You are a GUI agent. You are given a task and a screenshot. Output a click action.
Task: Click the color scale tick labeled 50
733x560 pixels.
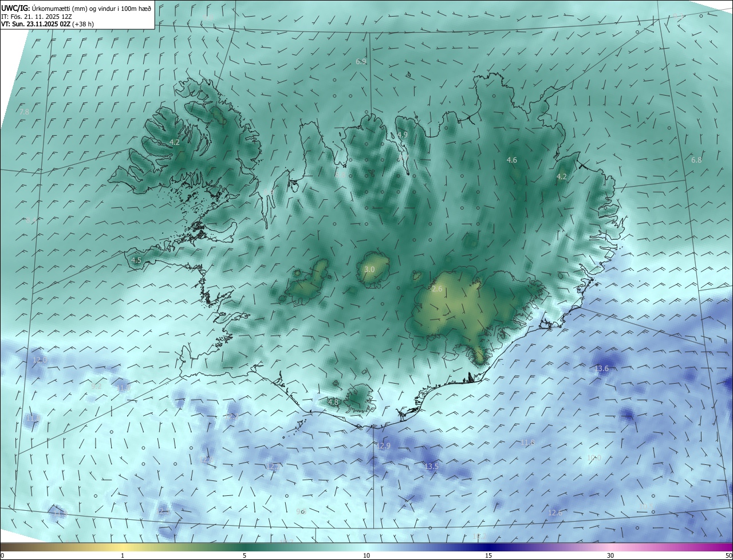[728, 555]
